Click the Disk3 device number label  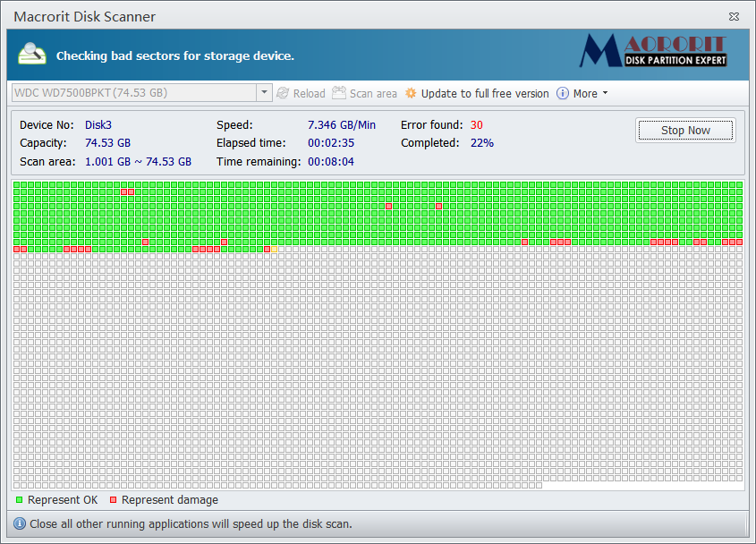pyautogui.click(x=98, y=124)
